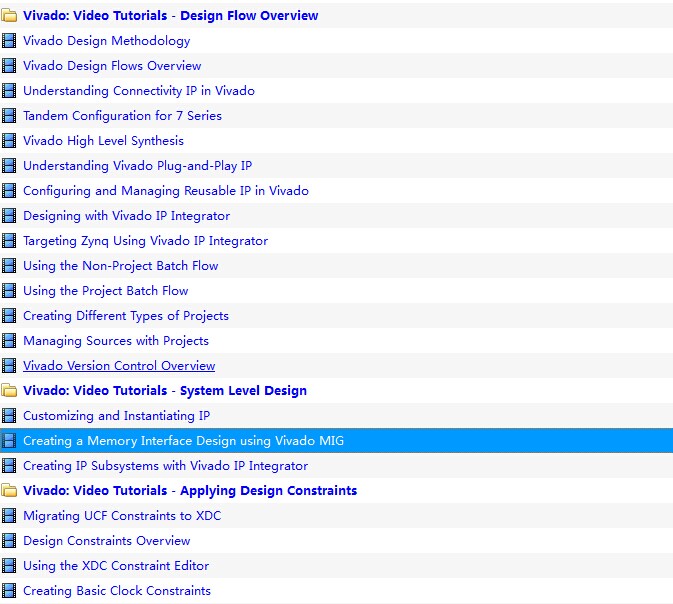Follow the underlined Vivado Version Control Overview link

[119, 366]
